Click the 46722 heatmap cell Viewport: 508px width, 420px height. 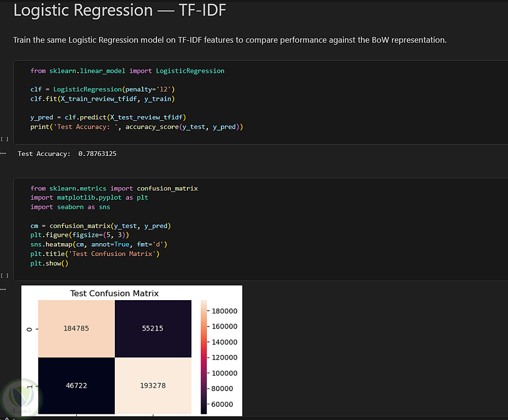[x=76, y=385]
